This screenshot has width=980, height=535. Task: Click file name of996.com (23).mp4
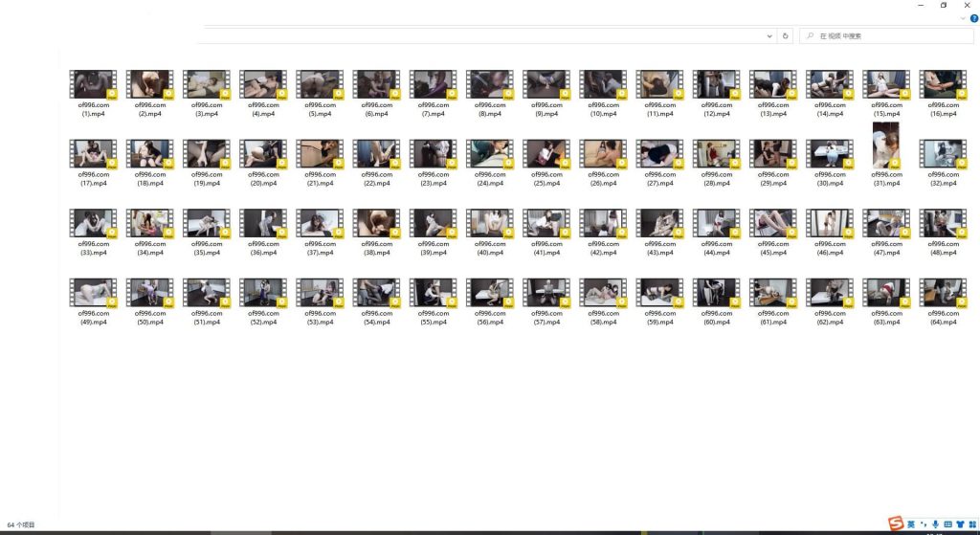(x=434, y=179)
